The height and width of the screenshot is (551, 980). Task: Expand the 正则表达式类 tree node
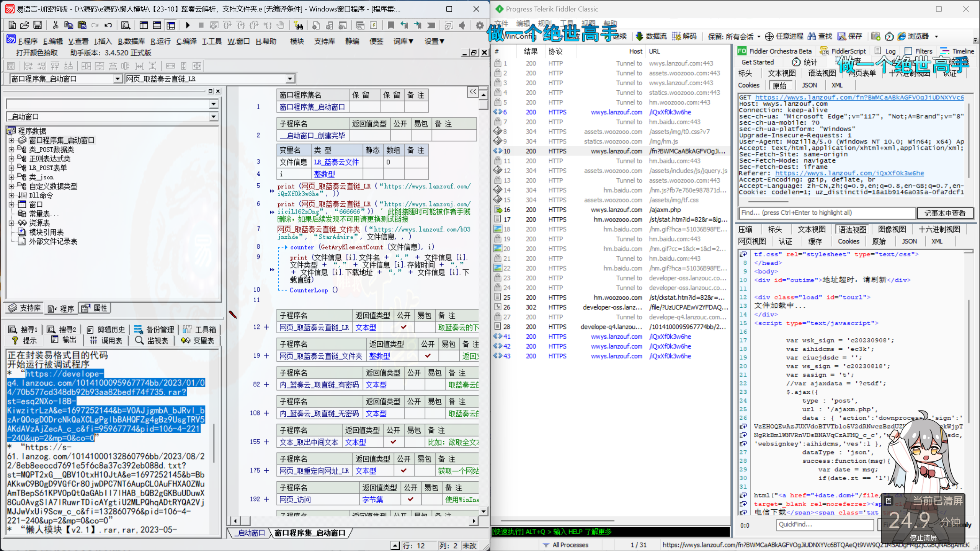pos(11,159)
